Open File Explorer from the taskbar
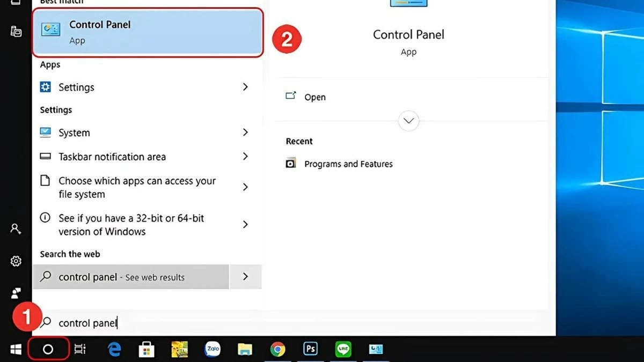Image resolution: width=644 pixels, height=362 pixels. click(245, 349)
